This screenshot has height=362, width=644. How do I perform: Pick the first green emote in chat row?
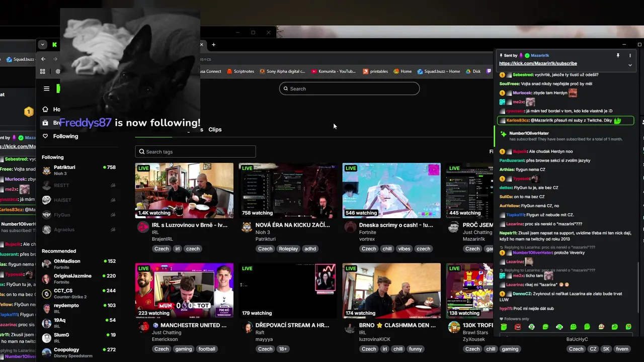tap(504, 327)
